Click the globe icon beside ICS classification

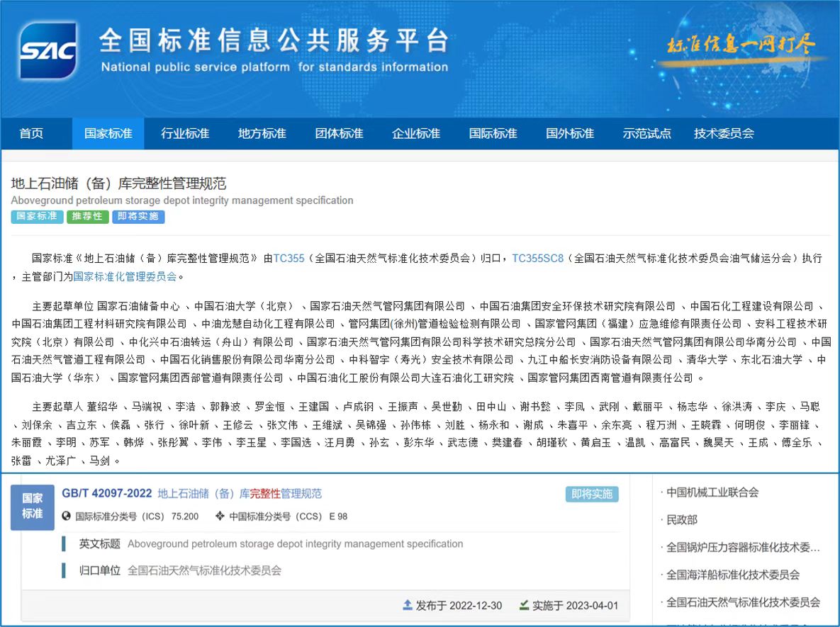(x=67, y=516)
